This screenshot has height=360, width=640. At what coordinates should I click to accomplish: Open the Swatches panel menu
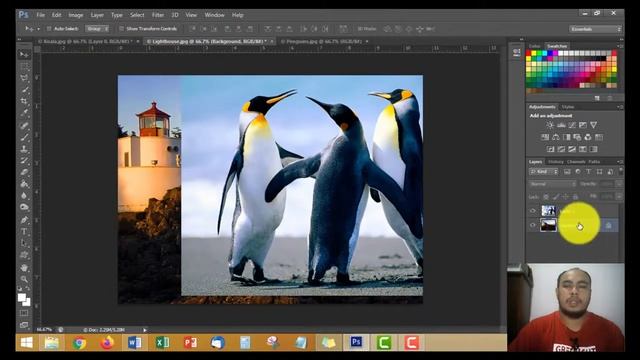tap(620, 46)
